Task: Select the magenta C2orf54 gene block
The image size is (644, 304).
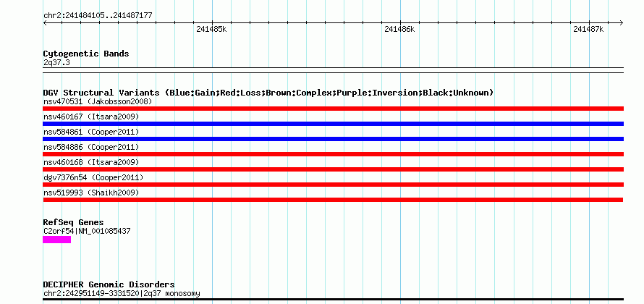Action: point(56,240)
